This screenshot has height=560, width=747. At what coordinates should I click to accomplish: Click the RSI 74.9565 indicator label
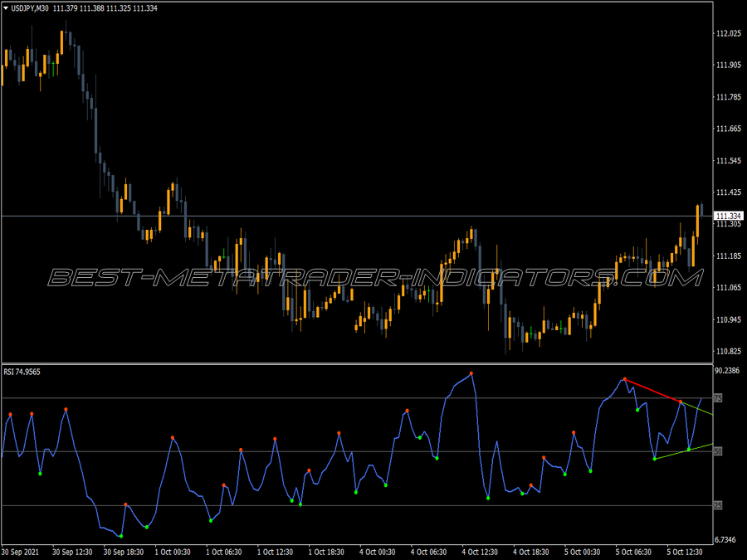(22, 372)
